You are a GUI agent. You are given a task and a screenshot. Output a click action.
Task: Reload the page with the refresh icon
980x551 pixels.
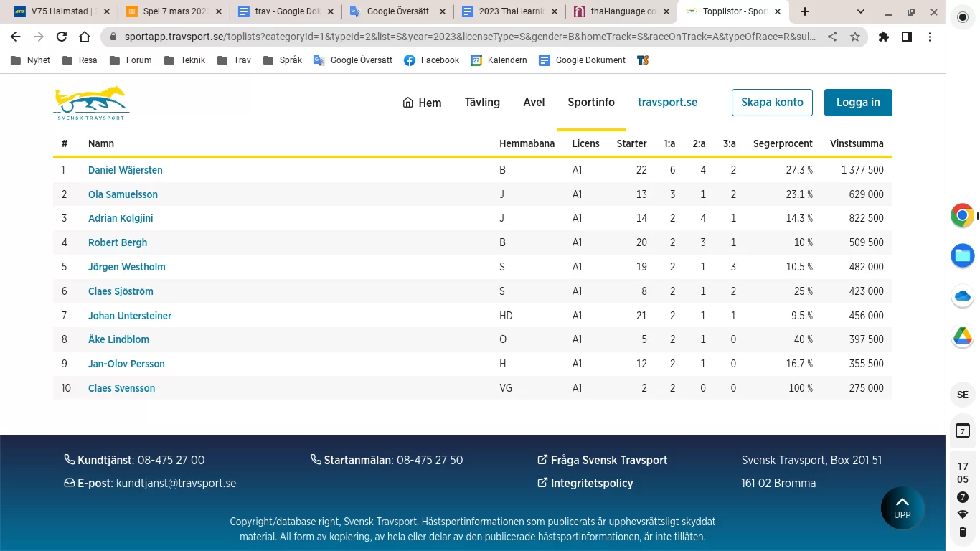coord(62,37)
